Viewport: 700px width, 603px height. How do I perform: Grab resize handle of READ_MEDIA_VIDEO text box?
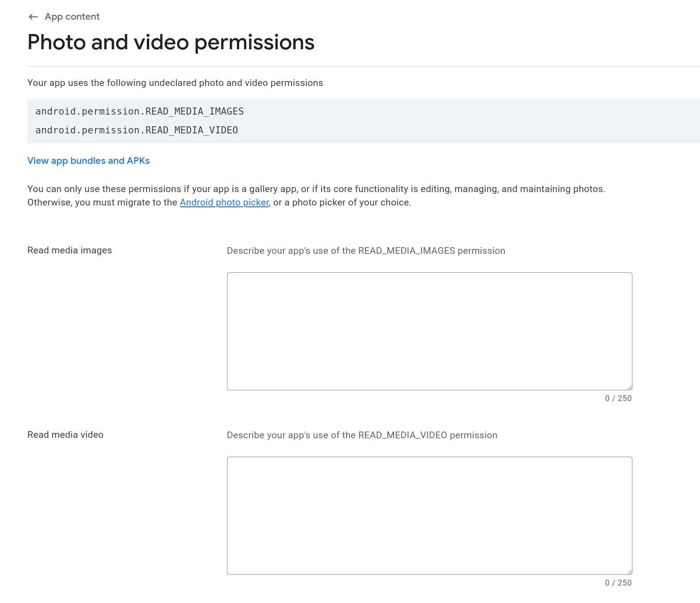pyautogui.click(x=629, y=572)
